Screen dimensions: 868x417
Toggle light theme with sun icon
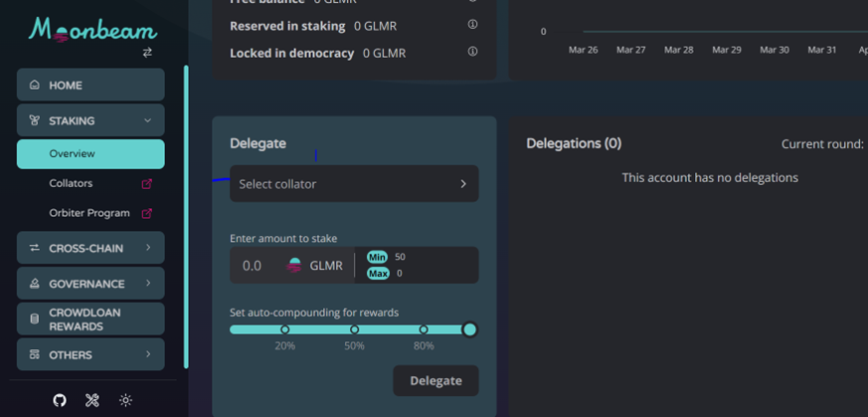(x=125, y=400)
